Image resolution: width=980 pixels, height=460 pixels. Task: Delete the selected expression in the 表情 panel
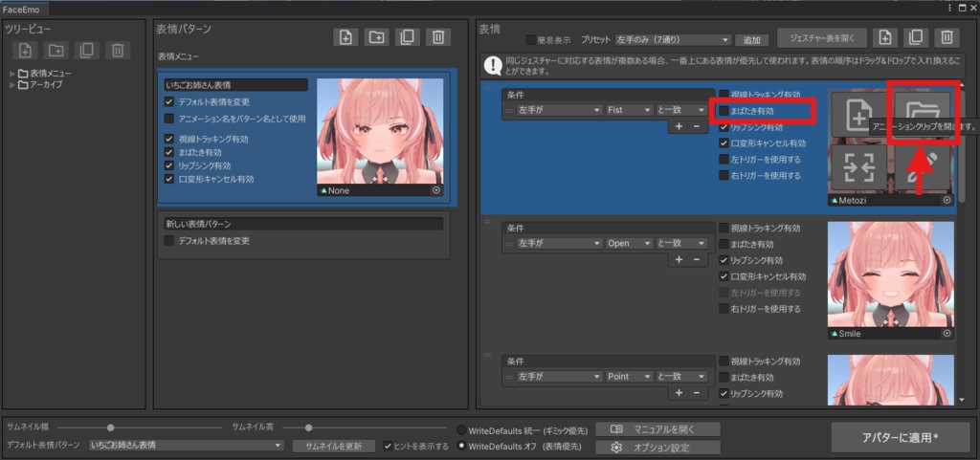tap(947, 37)
